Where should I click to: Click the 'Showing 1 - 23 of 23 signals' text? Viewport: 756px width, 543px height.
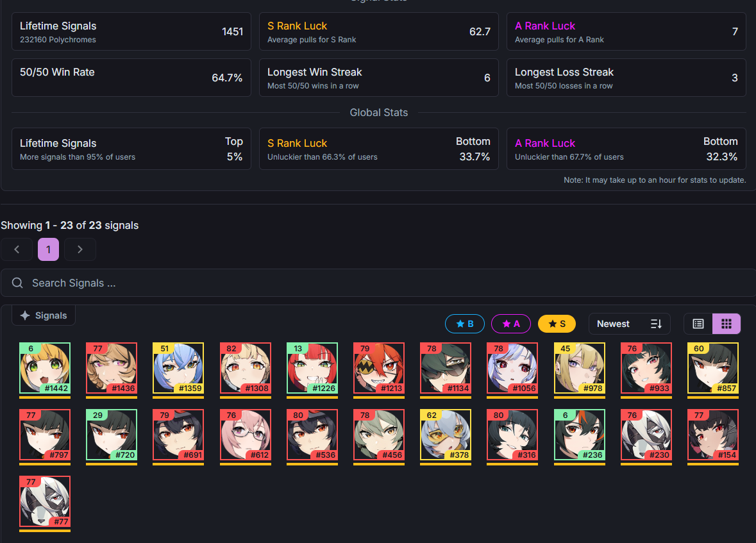coord(69,225)
